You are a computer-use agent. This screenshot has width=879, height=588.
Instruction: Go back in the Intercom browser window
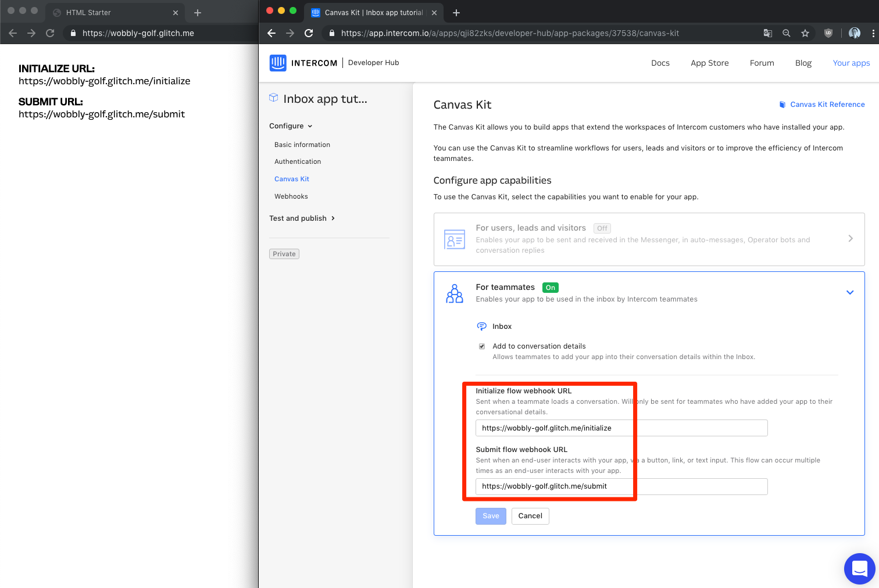(271, 33)
